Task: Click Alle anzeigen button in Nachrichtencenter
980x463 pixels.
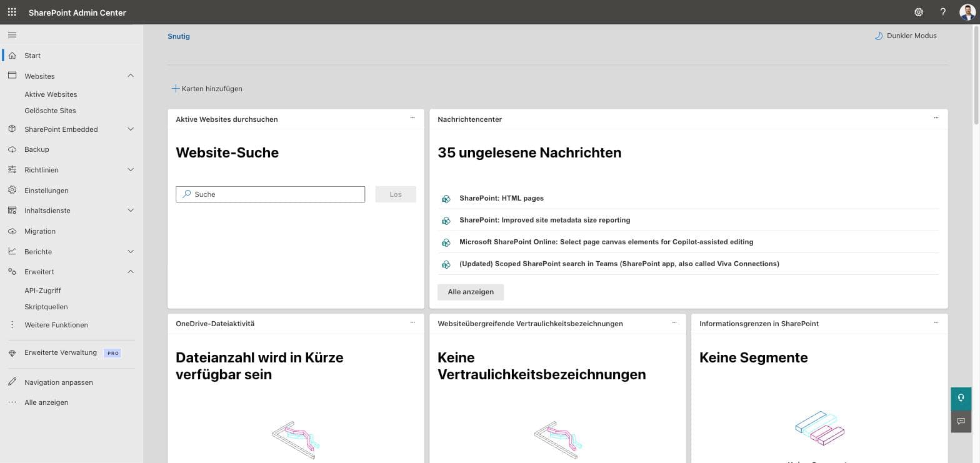Action: tap(471, 292)
